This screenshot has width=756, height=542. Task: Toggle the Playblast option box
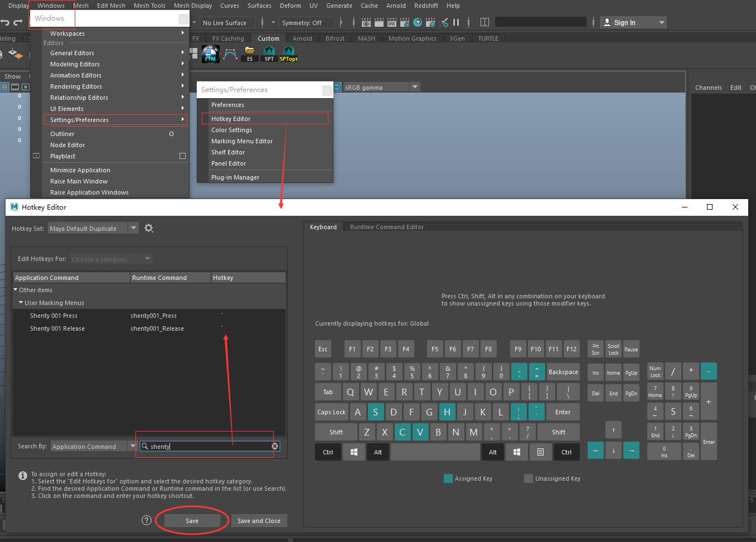pos(182,156)
